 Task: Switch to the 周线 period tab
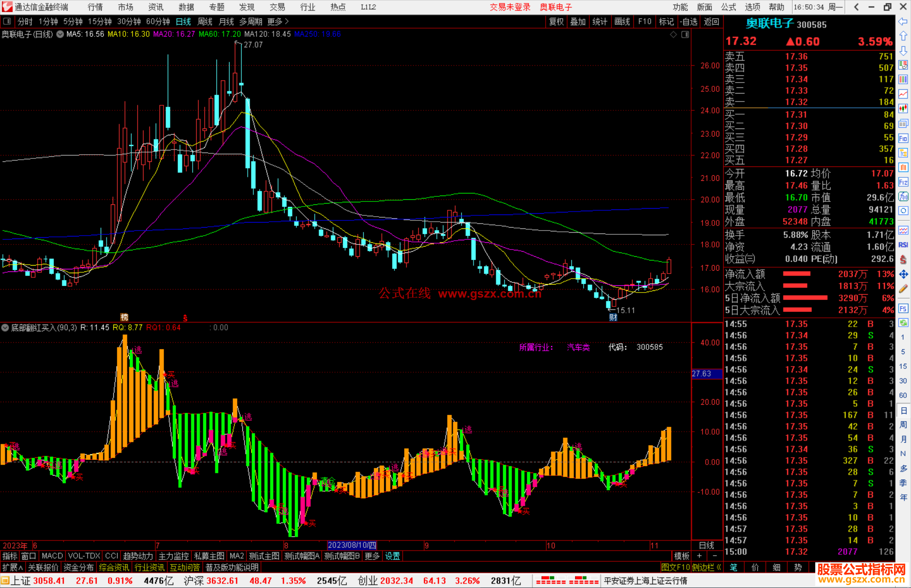(x=205, y=21)
